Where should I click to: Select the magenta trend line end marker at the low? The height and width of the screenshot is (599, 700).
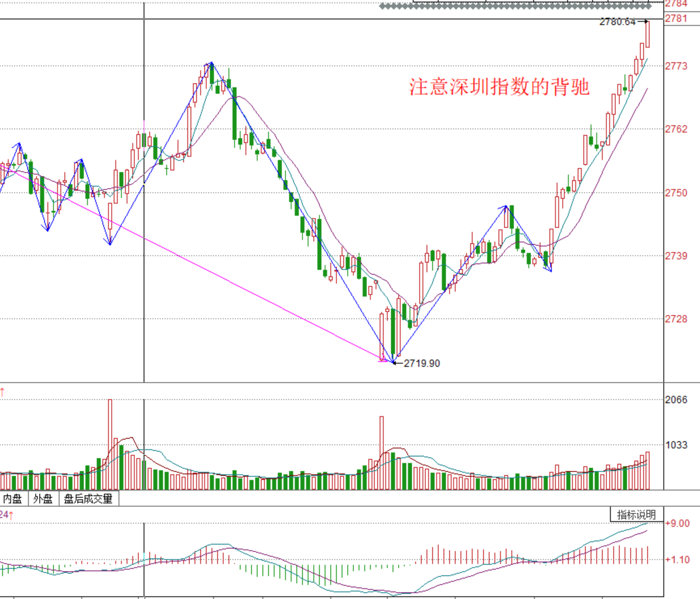[384, 359]
